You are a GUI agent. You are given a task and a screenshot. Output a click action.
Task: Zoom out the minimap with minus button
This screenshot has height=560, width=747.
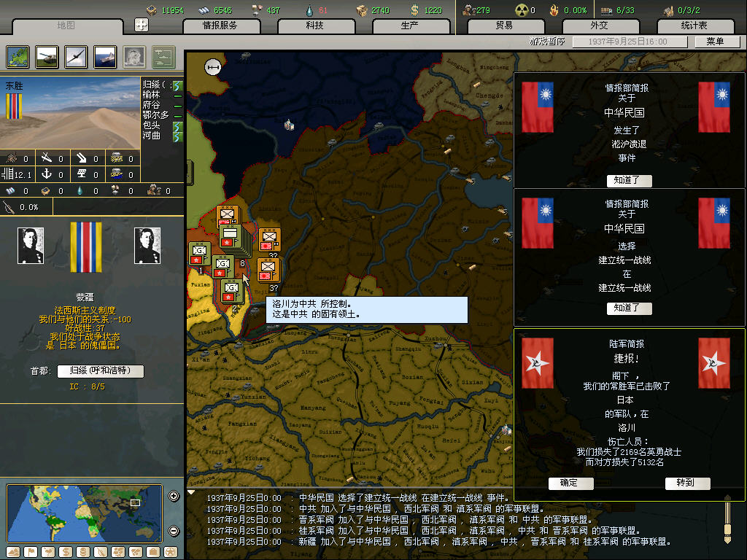click(174, 531)
